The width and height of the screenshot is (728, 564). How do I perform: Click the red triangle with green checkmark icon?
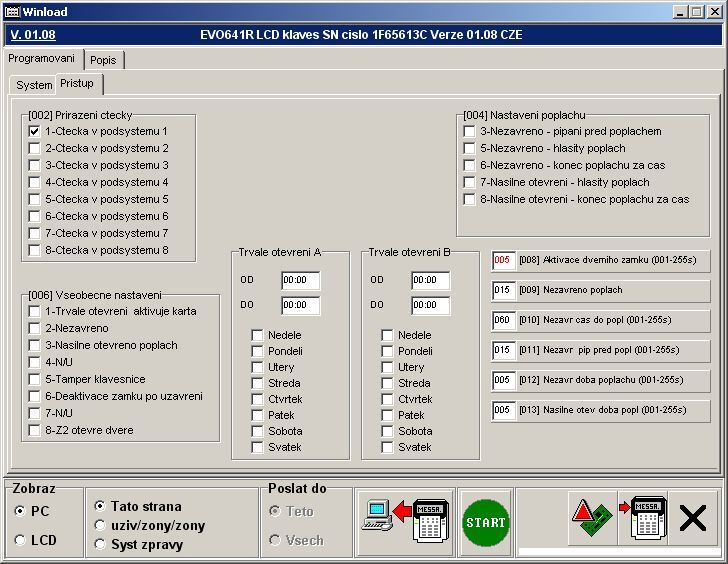(x=590, y=521)
